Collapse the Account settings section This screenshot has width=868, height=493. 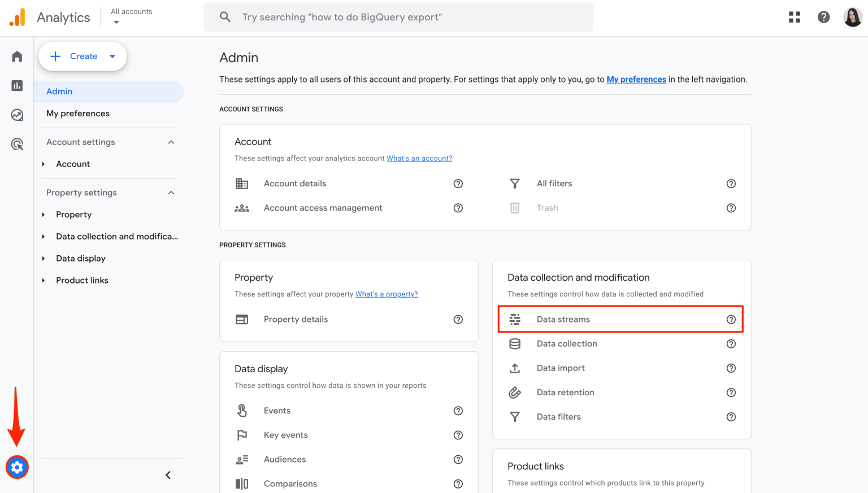tap(171, 142)
